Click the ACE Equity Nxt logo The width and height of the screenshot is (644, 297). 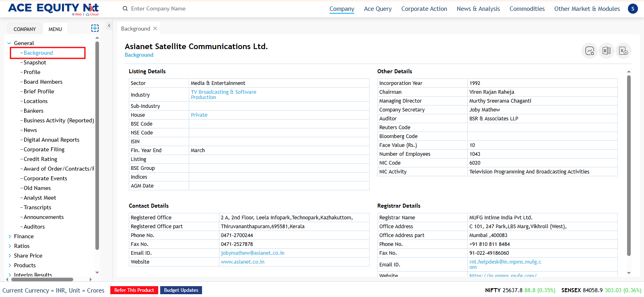[53, 8]
